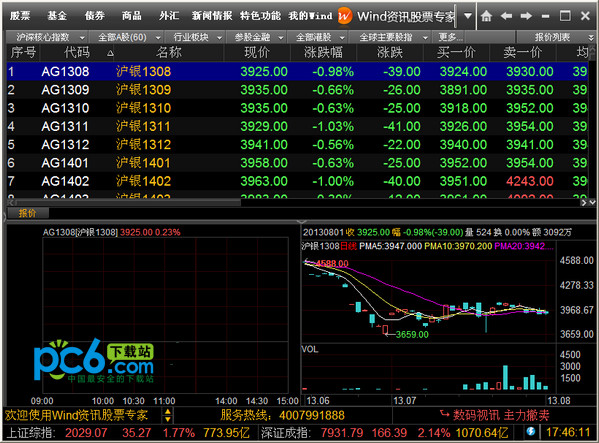599x443 pixels.
Task: Navigate forward with the right arrow icon
Action: [526, 16]
